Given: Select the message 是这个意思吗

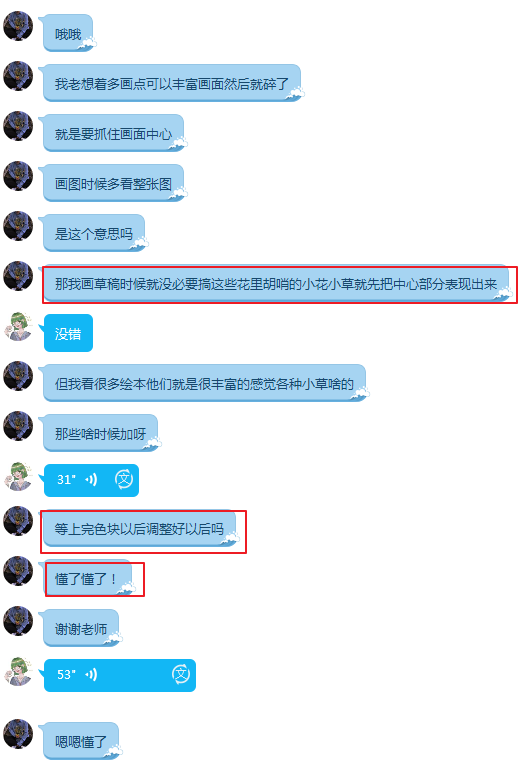Looking at the screenshot, I should 94,234.
